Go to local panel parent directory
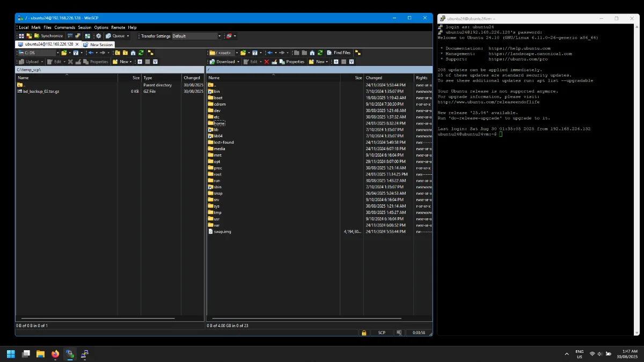Viewport: 644px width, 362px height. tap(118, 53)
